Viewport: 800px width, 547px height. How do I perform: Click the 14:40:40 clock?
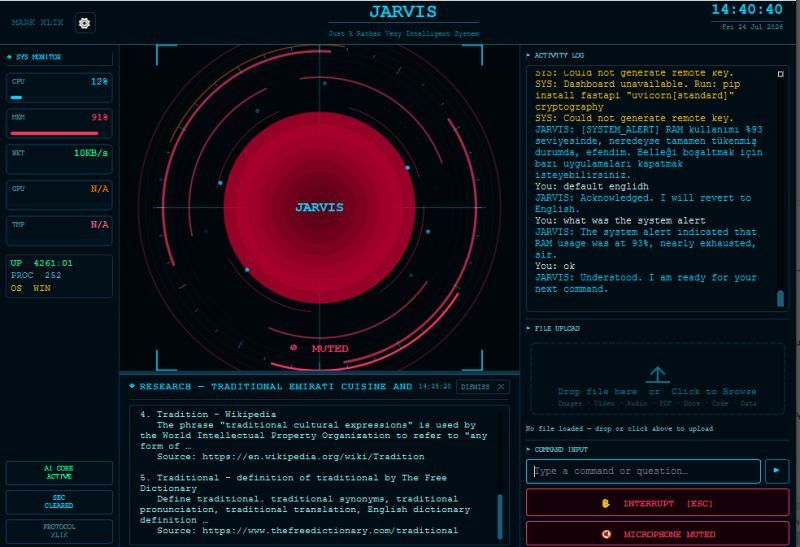click(x=747, y=9)
